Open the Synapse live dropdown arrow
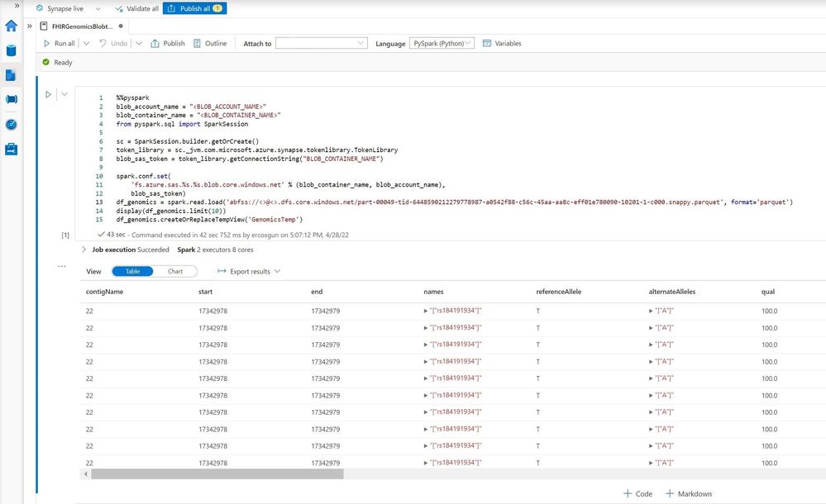Viewport: 826px width, 504px height. pos(98,9)
